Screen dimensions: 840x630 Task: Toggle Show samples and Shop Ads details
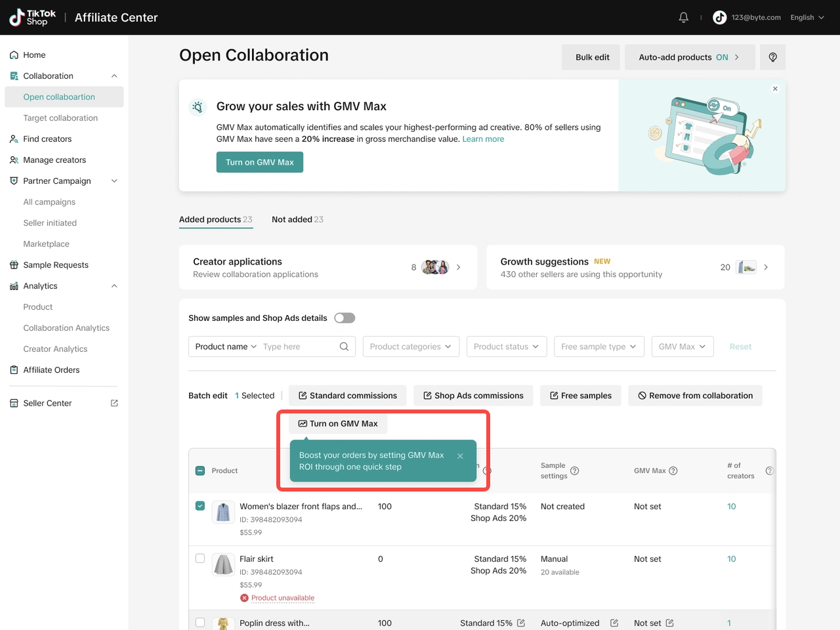click(x=345, y=318)
